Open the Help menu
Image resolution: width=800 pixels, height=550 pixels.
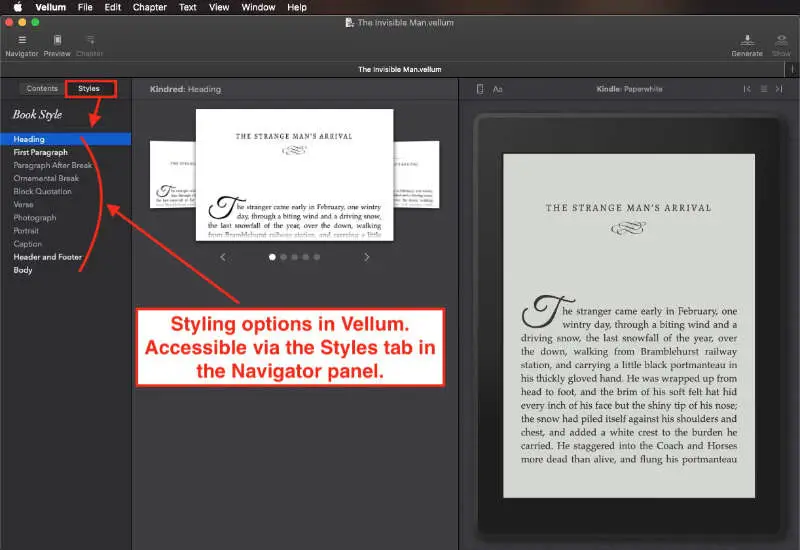[297, 7]
